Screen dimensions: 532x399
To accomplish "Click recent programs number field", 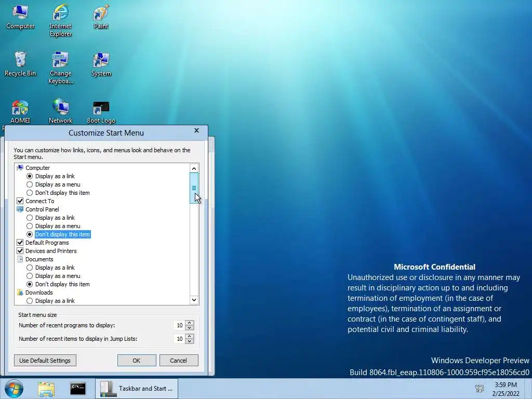I will point(179,325).
